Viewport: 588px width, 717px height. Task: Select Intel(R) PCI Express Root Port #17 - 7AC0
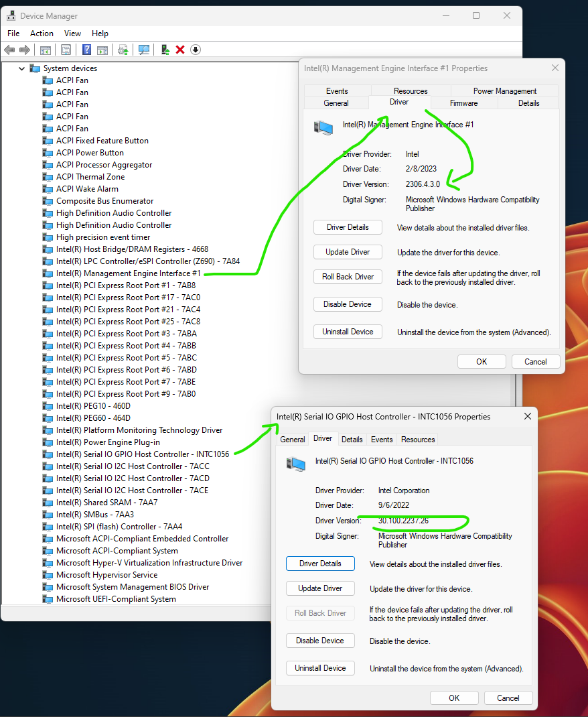129,298
